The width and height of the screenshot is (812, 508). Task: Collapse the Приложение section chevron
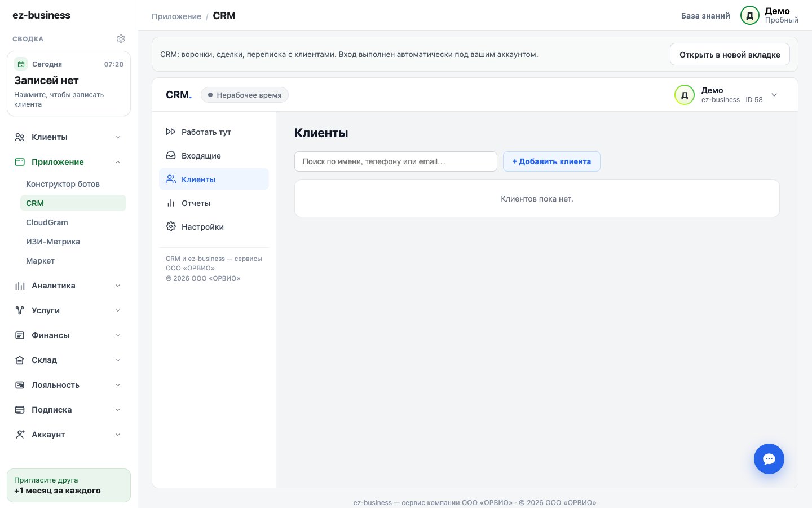click(x=118, y=162)
